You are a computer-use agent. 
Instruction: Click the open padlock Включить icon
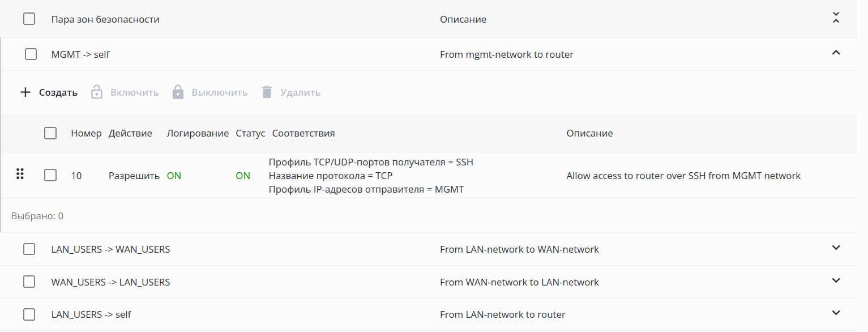[x=97, y=92]
